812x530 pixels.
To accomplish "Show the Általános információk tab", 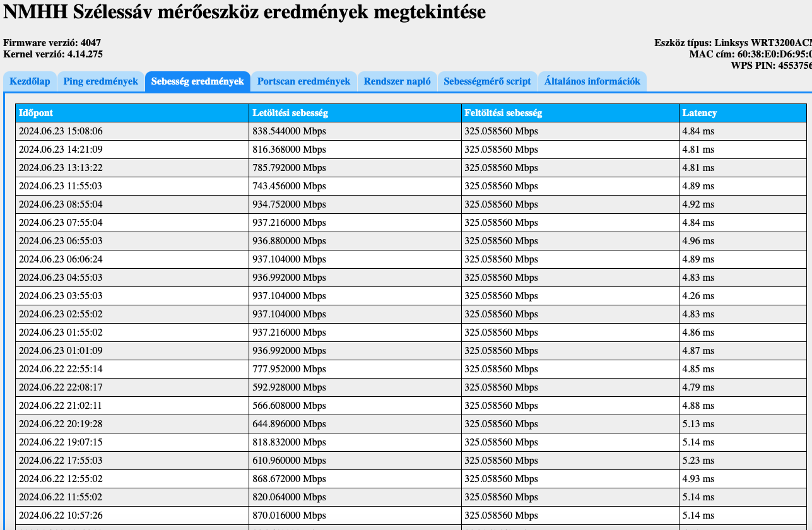I will (x=592, y=81).
